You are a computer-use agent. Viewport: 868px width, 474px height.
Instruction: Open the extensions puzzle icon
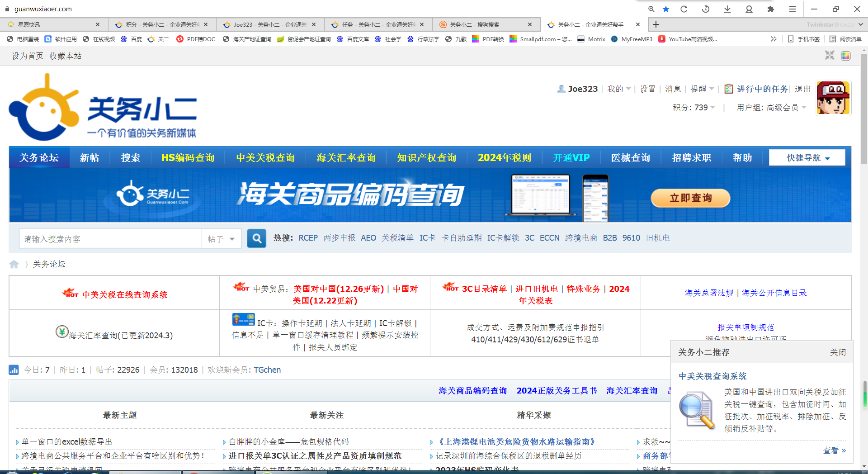click(x=771, y=9)
